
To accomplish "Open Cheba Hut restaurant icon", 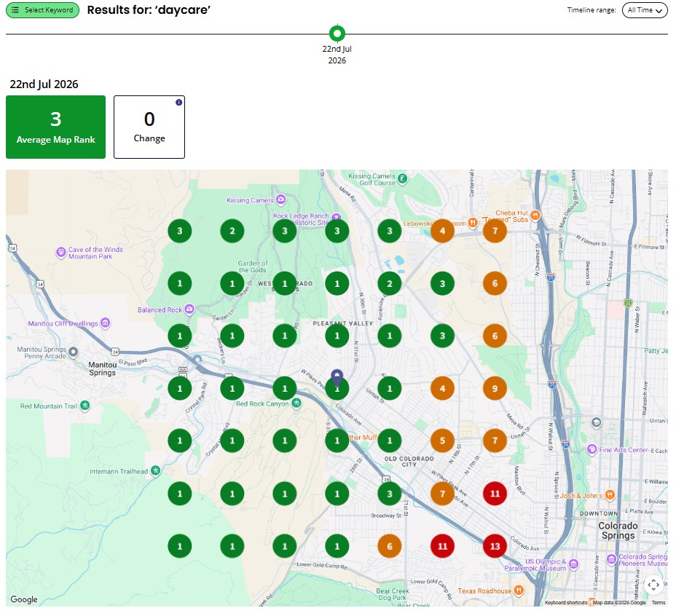I will coord(535,215).
